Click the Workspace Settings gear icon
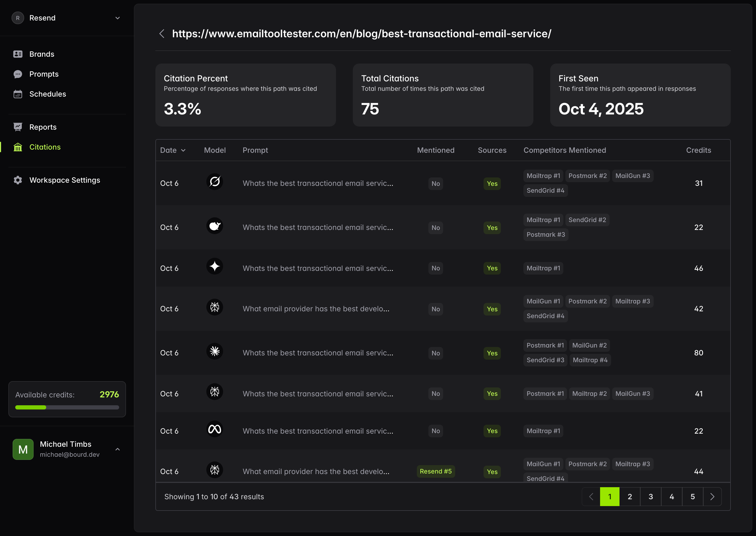 click(x=18, y=180)
